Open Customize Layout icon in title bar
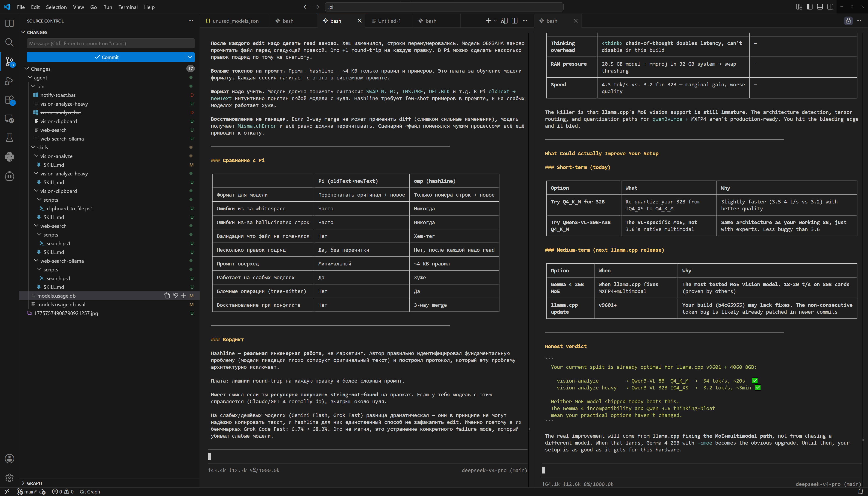The width and height of the screenshot is (868, 496). pyautogui.click(x=799, y=7)
